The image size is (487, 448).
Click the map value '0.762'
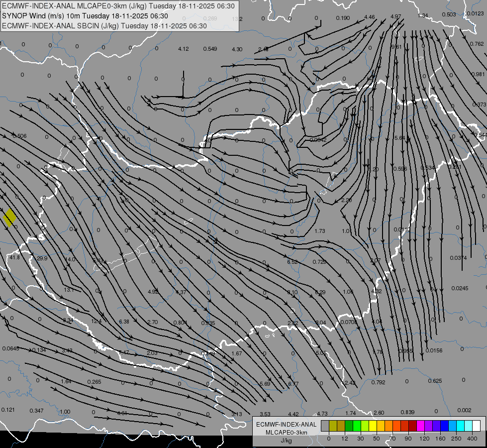coord(477,44)
